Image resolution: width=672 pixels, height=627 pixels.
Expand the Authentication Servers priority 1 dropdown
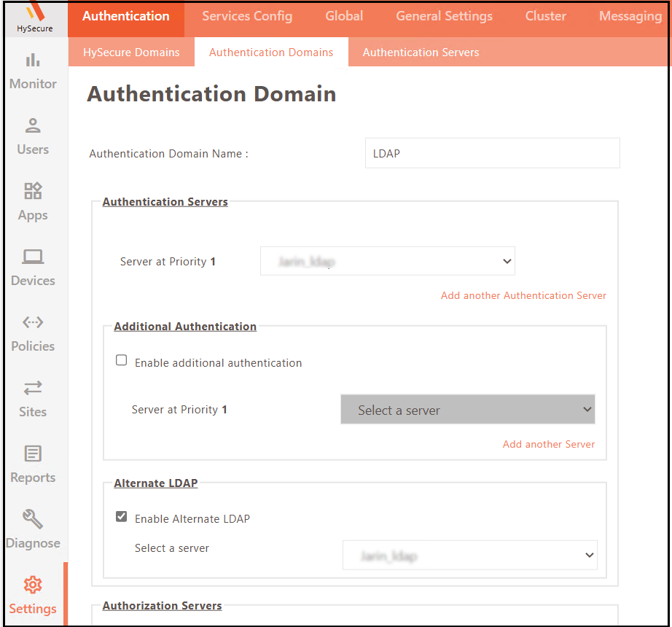click(x=387, y=261)
